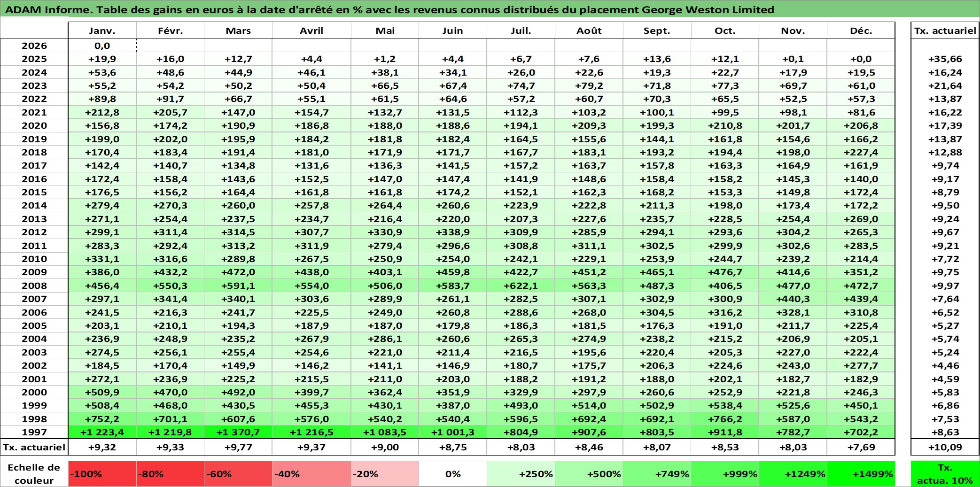Image resolution: width=980 pixels, height=487 pixels.
Task: Click the +338,9 cell in 2012
Action: click(x=453, y=232)
